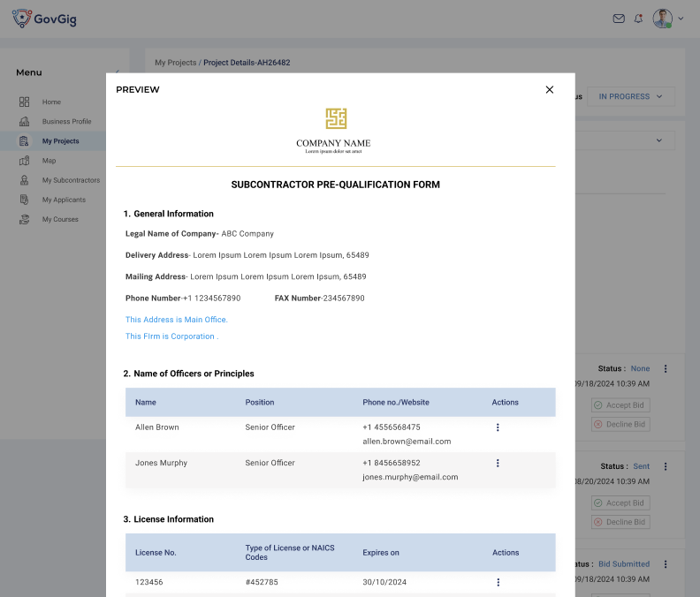The height and width of the screenshot is (597, 700).
Task: Click the Business Profile sidebar icon
Action: point(25,122)
